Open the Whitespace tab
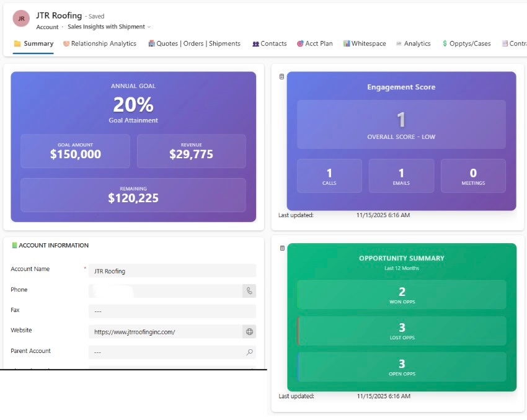The width and height of the screenshot is (527, 420). [365, 43]
